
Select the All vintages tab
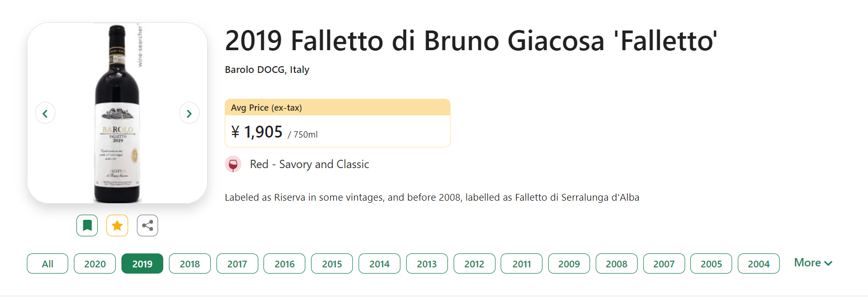tap(48, 264)
